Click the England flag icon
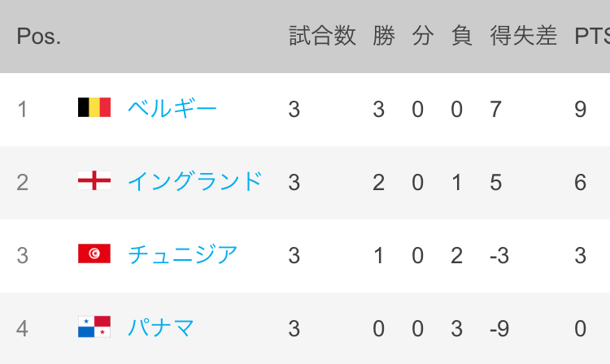The width and height of the screenshot is (610, 364). coord(94,180)
